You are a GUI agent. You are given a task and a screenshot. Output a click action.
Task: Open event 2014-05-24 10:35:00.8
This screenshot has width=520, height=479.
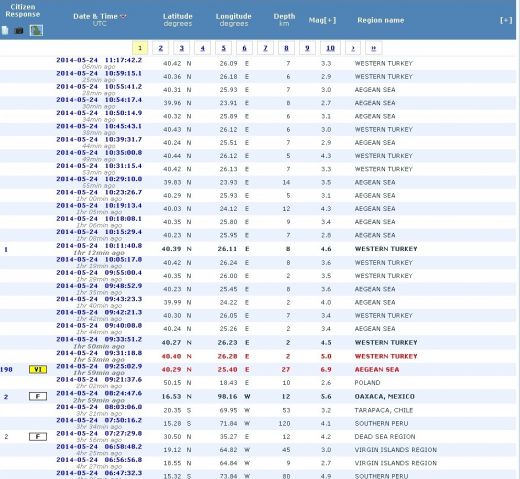(x=99, y=153)
